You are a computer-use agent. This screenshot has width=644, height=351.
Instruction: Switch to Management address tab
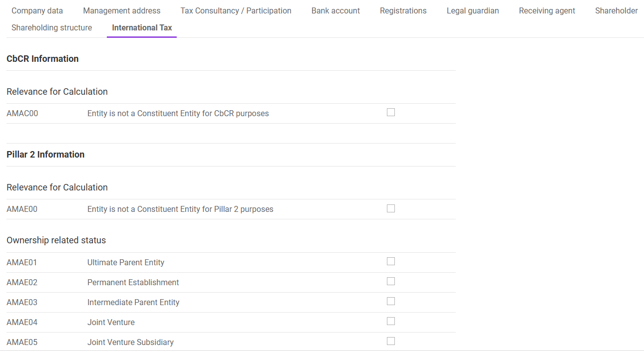122,10
